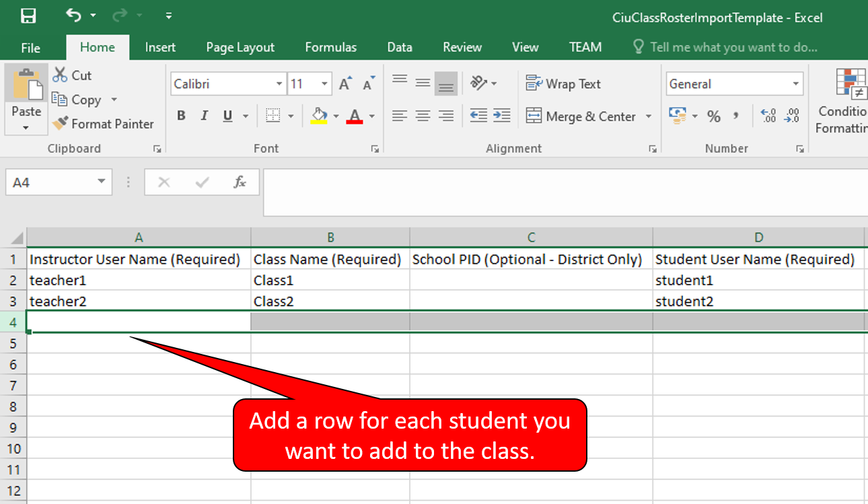Toggle Bottom Align vertical alignment
The width and height of the screenshot is (868, 504).
(446, 83)
